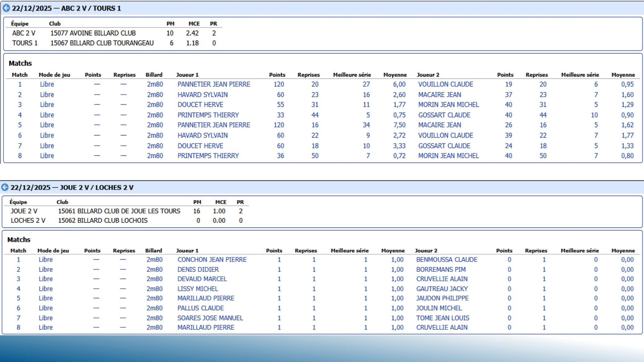Click 2m80 billard value in bottom match 6

154,308
